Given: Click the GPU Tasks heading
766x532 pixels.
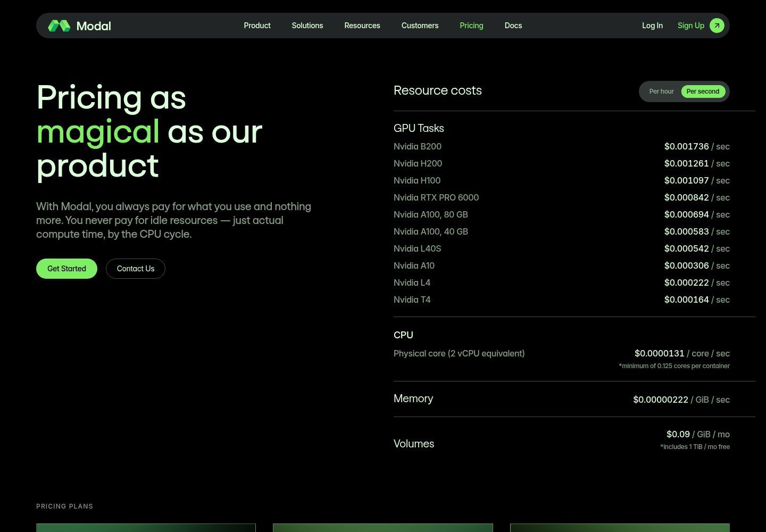Looking at the screenshot, I should pyautogui.click(x=419, y=128).
